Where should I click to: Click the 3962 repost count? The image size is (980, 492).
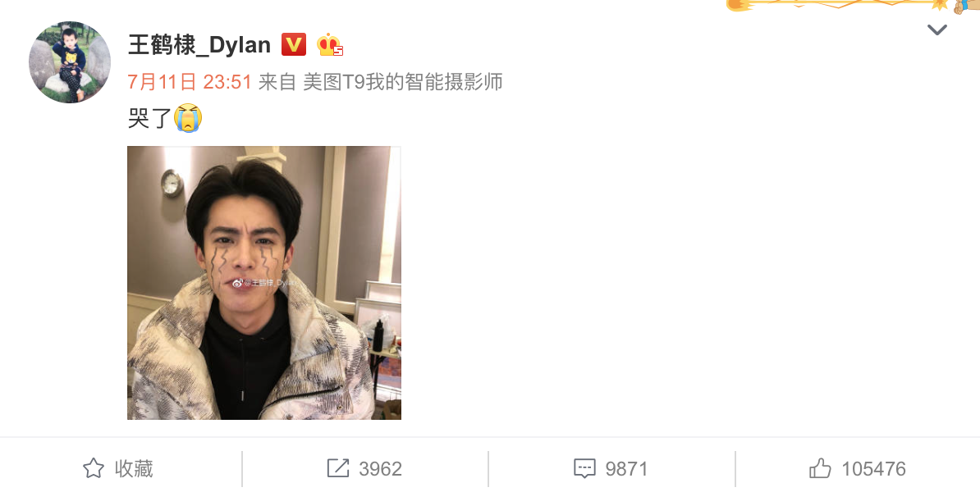pos(381,469)
